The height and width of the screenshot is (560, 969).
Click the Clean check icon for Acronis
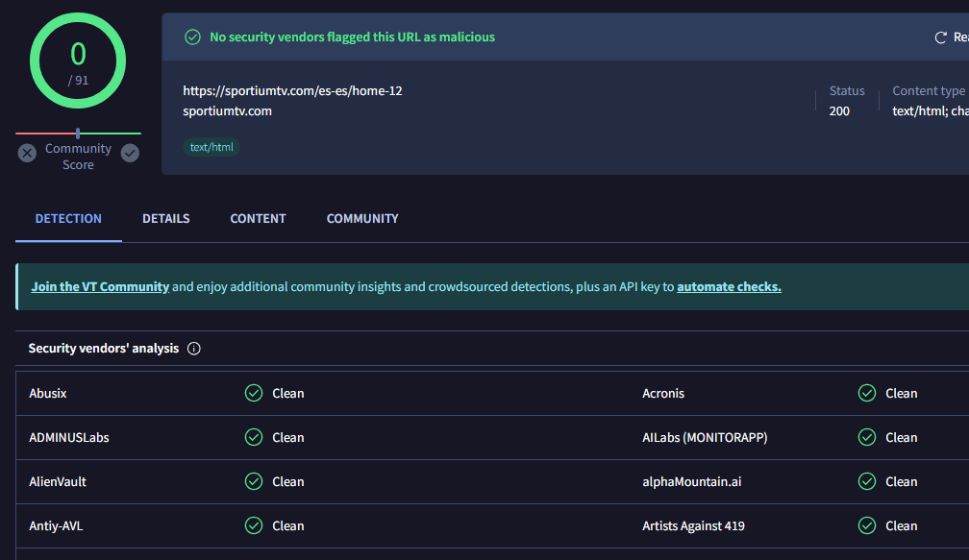(867, 393)
